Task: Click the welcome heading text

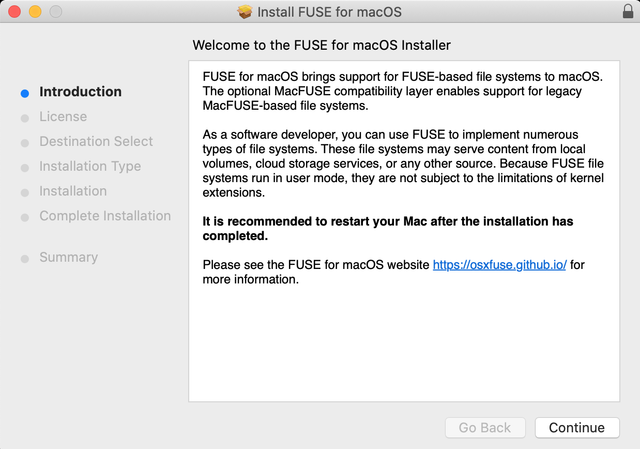Action: tap(322, 45)
